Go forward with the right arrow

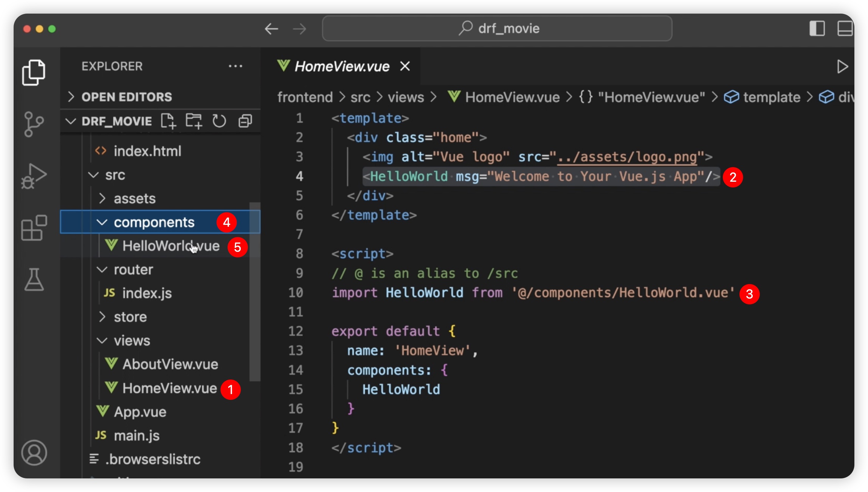299,29
